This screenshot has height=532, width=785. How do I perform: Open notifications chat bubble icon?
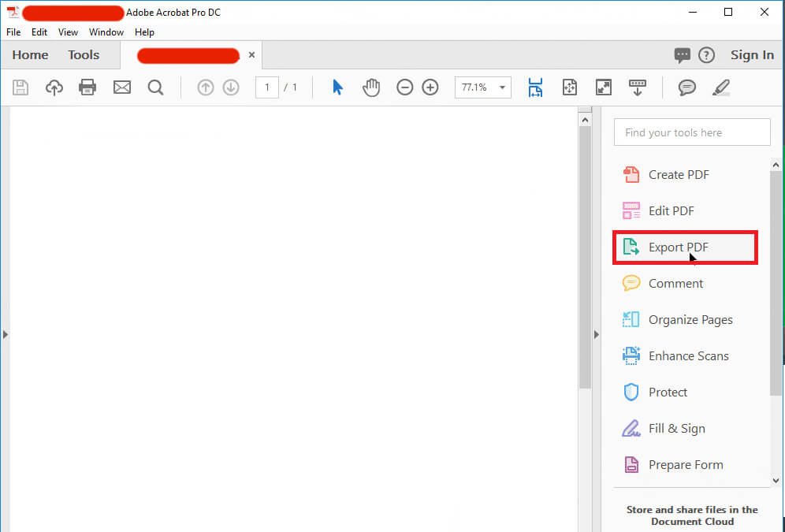pos(682,55)
